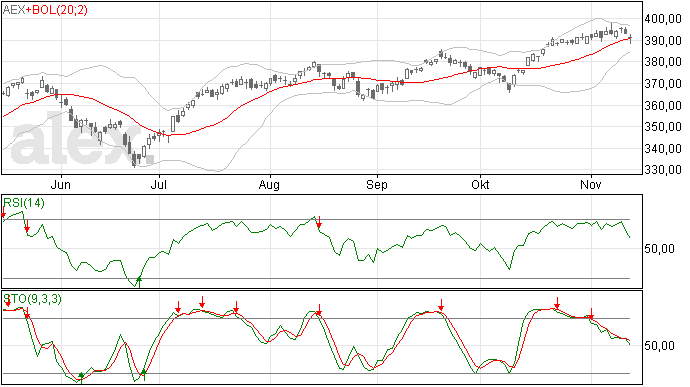Click the red STO sell arrow at early November
The width and height of the screenshot is (690, 387).
coord(591,314)
